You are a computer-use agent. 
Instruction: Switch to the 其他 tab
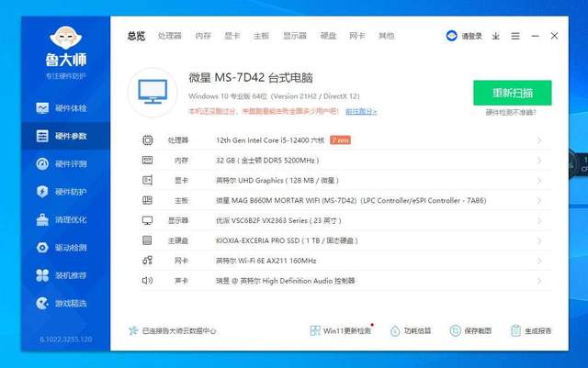386,36
